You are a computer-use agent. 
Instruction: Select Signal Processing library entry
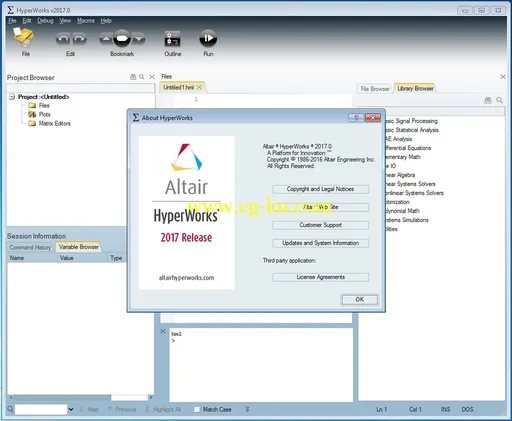411,121
